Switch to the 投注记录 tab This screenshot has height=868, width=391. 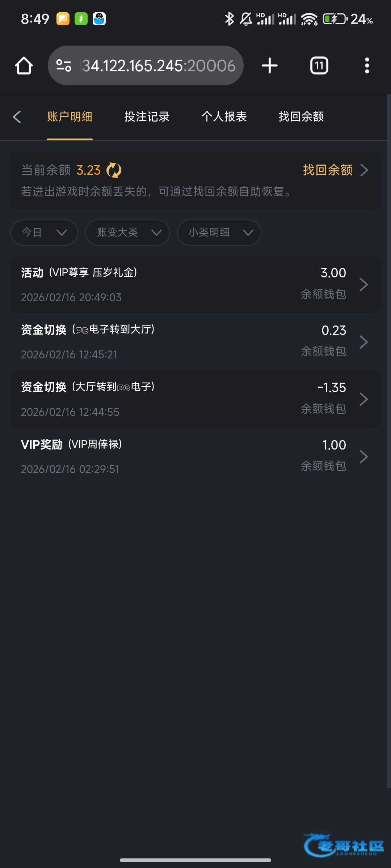[147, 117]
